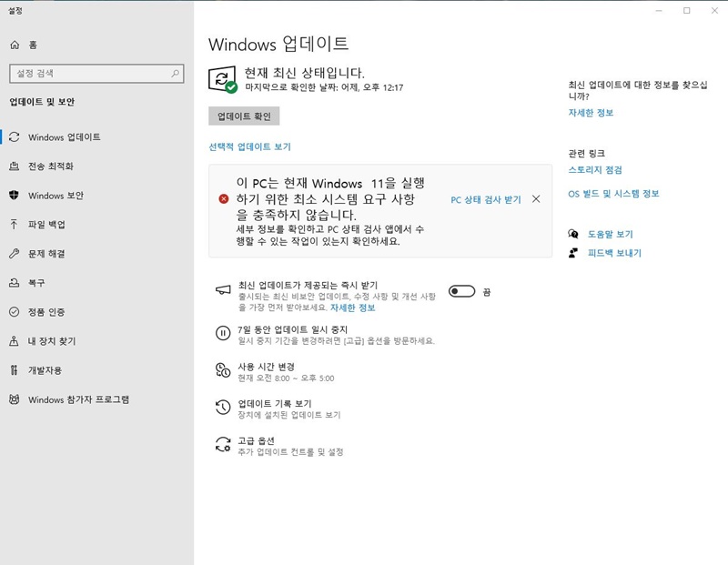The image size is (728, 565).
Task: Click the 파일 백업 upload arrow icon
Action: pos(15,225)
